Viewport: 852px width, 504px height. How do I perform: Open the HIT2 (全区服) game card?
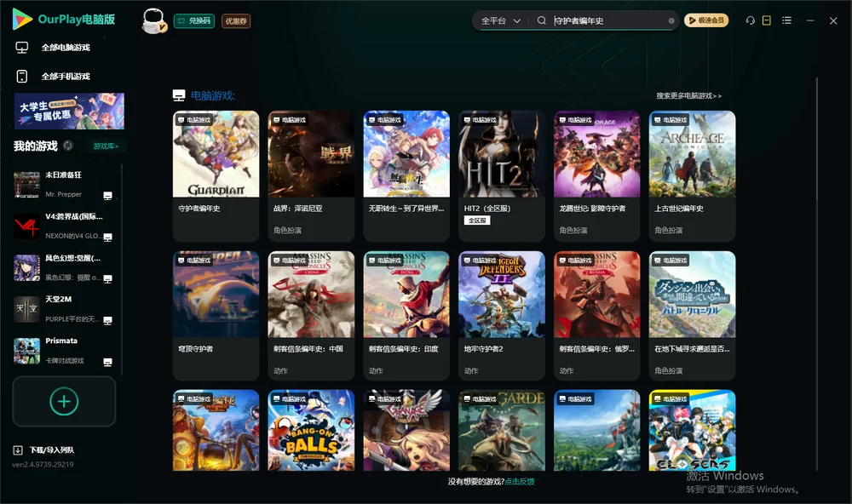point(502,176)
